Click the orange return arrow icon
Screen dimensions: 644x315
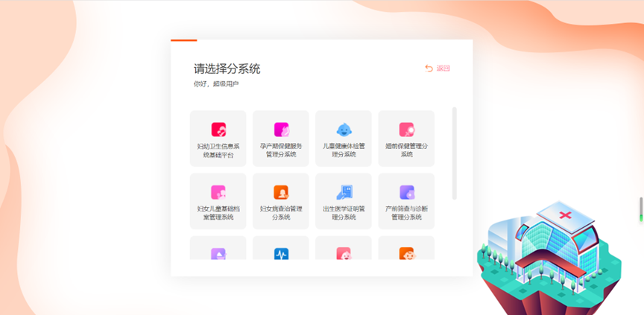(429, 69)
